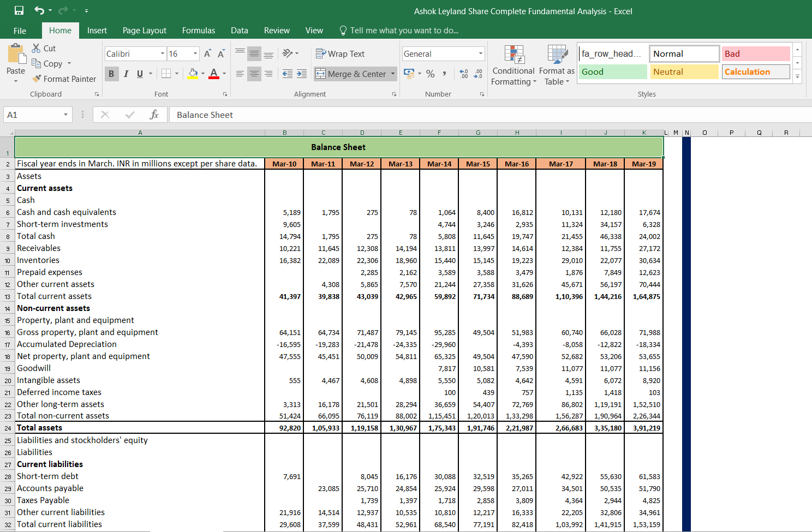812x532 pixels.
Task: Switch to the Formulas tab
Action: pyautogui.click(x=199, y=31)
